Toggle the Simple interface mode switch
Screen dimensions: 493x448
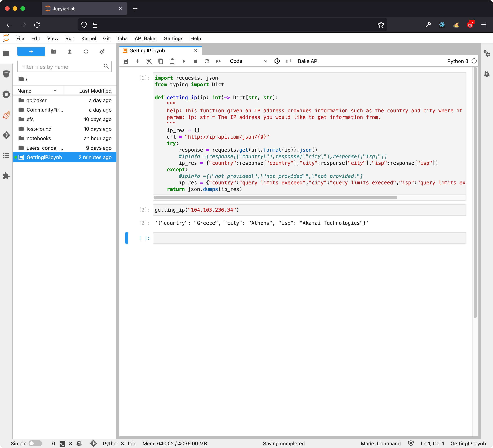point(35,443)
